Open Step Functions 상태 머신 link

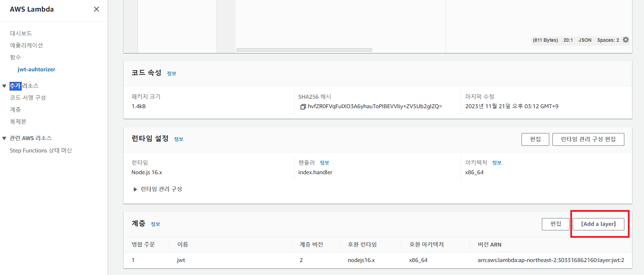click(x=41, y=150)
